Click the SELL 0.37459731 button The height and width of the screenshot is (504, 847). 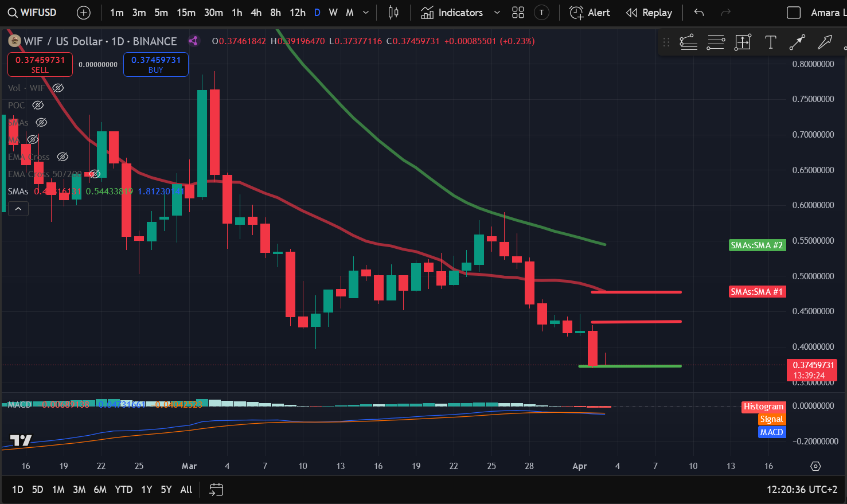[40, 64]
